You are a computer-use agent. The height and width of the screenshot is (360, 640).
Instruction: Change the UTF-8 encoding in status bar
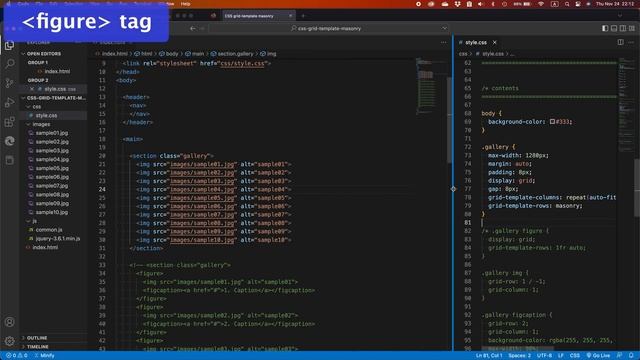[x=544, y=356]
